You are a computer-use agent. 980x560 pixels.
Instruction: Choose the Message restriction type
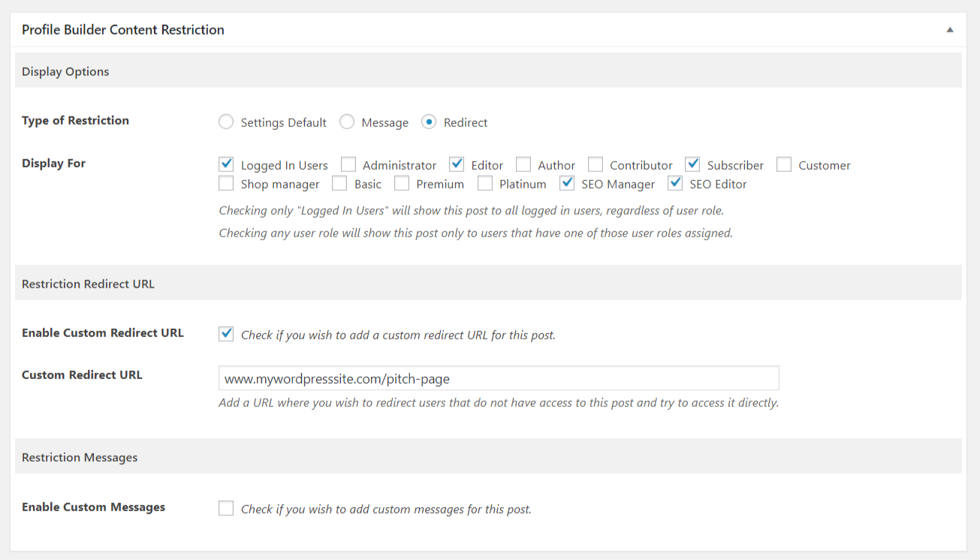347,122
